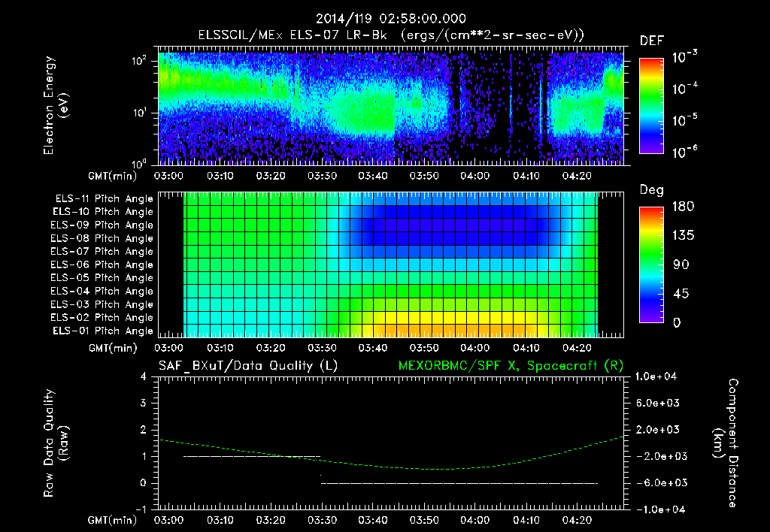Click the ELS-07 Pitch Angle row label
Viewport: 770px width, 532px height.
(x=102, y=251)
